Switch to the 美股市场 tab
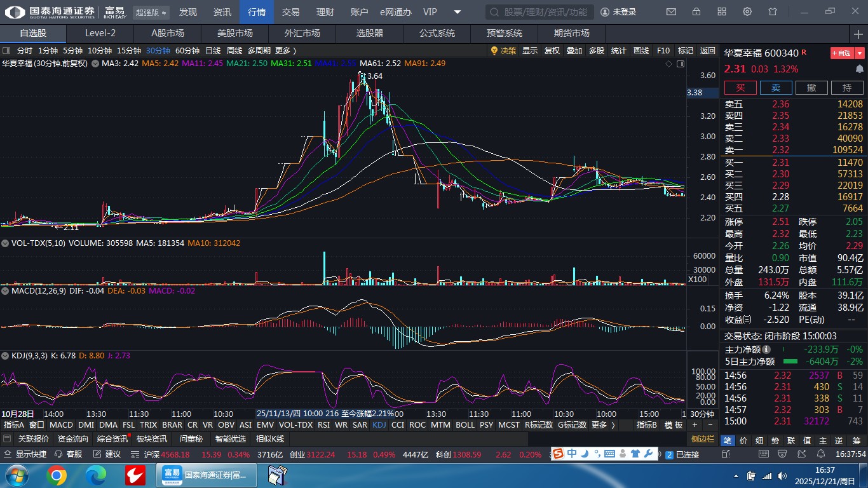The image size is (868, 488). click(x=234, y=33)
